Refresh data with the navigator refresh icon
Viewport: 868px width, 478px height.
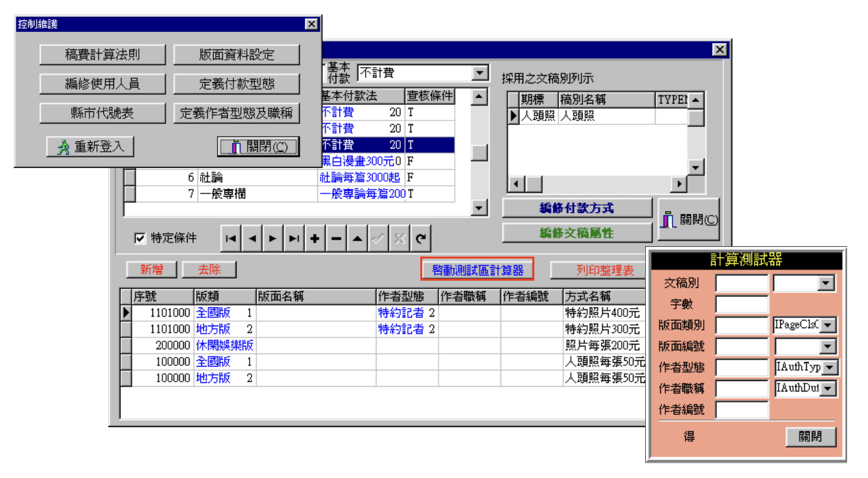(421, 239)
